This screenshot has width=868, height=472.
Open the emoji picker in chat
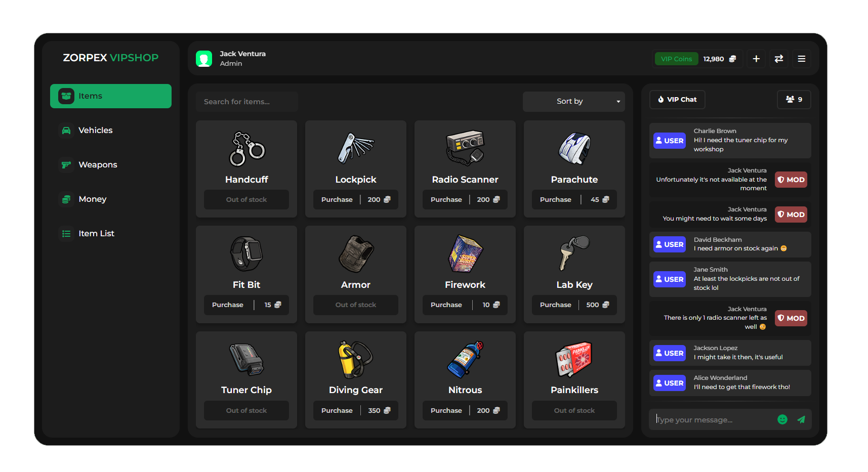click(782, 419)
